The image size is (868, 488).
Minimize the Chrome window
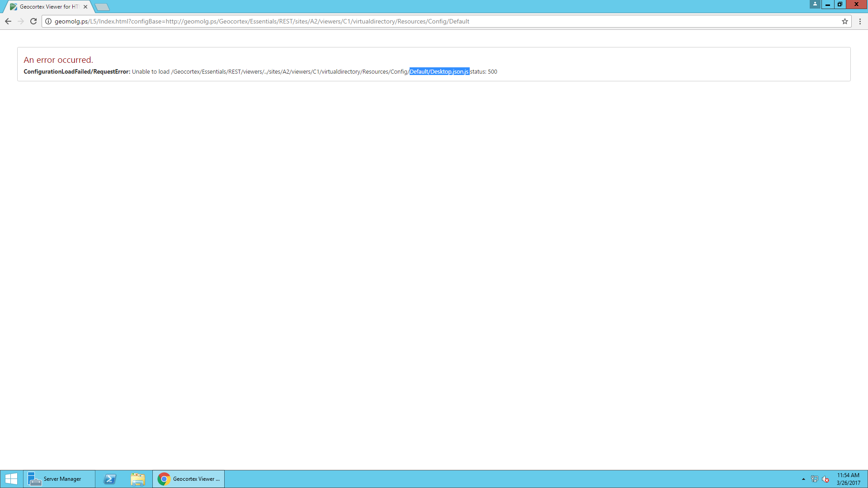[x=828, y=4]
